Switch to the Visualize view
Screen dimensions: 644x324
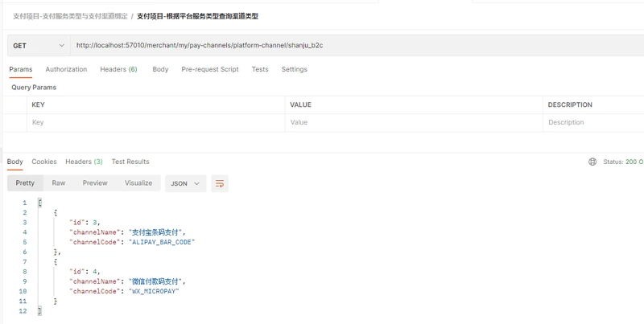tap(138, 183)
